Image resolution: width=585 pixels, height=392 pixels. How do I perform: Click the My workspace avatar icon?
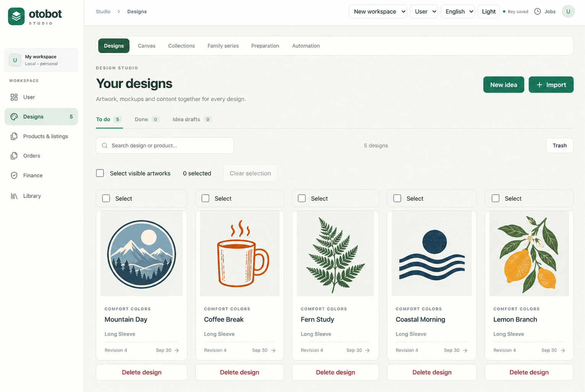15,60
